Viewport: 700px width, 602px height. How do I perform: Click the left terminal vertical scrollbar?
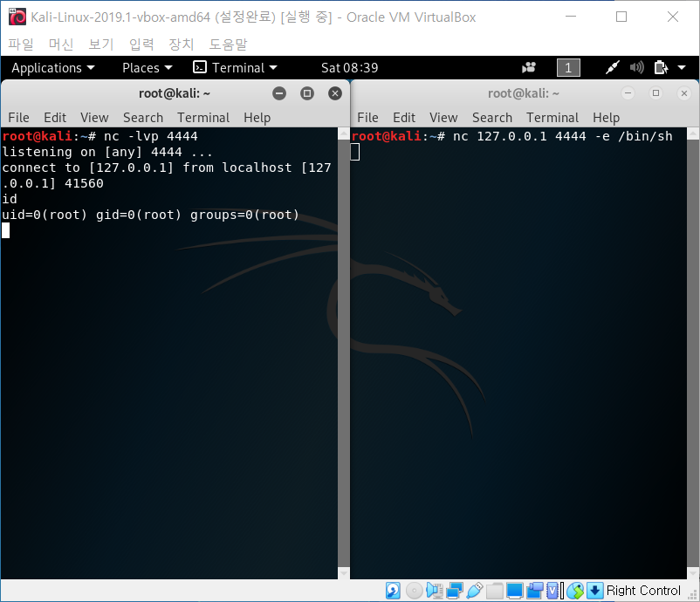point(344,353)
